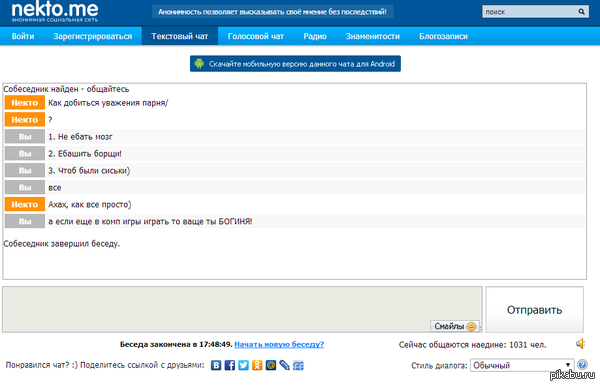Mute sound with speaker icon
600x386 pixels.
(581, 344)
